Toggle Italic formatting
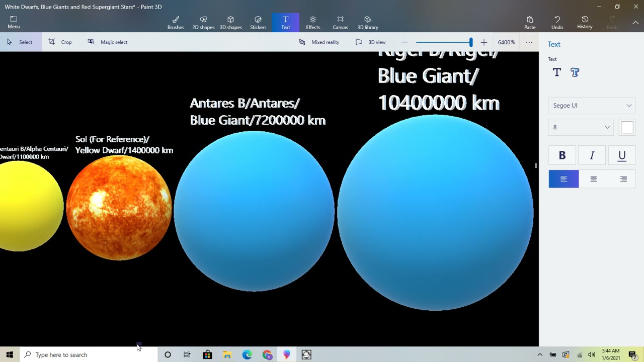644x362 pixels. pyautogui.click(x=592, y=156)
